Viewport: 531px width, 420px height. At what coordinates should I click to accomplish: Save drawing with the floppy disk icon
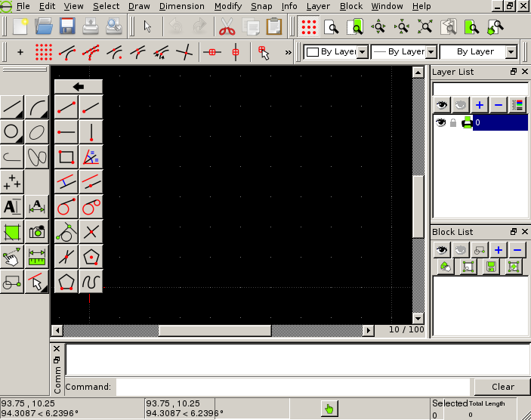[67, 26]
